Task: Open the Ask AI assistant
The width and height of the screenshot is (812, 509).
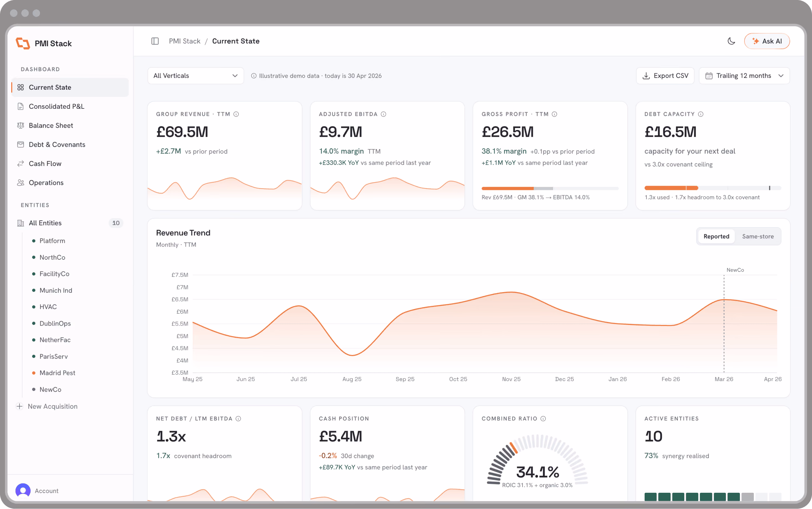Action: pyautogui.click(x=767, y=41)
